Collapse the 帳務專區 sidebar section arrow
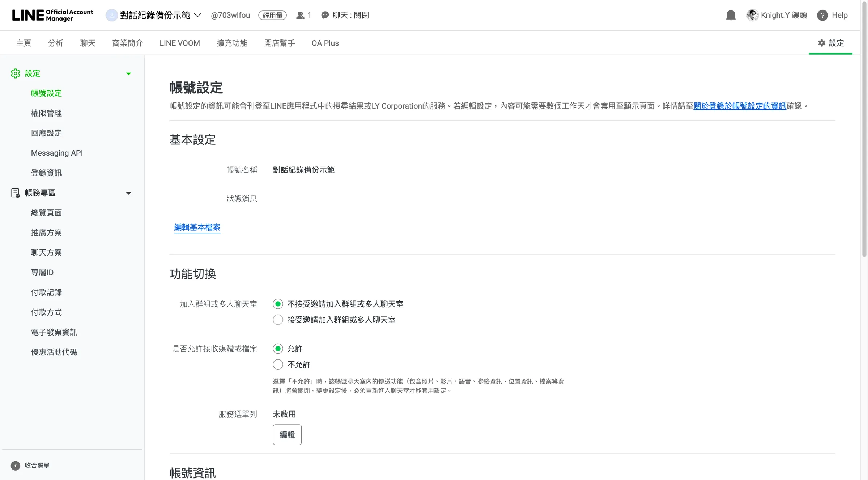The width and height of the screenshot is (868, 480). click(x=128, y=193)
